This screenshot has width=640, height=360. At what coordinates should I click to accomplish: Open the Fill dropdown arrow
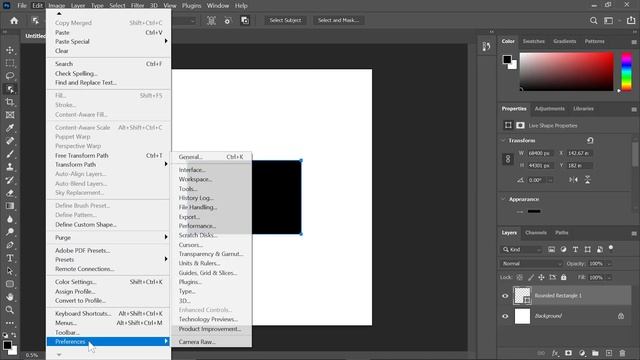tap(609, 278)
